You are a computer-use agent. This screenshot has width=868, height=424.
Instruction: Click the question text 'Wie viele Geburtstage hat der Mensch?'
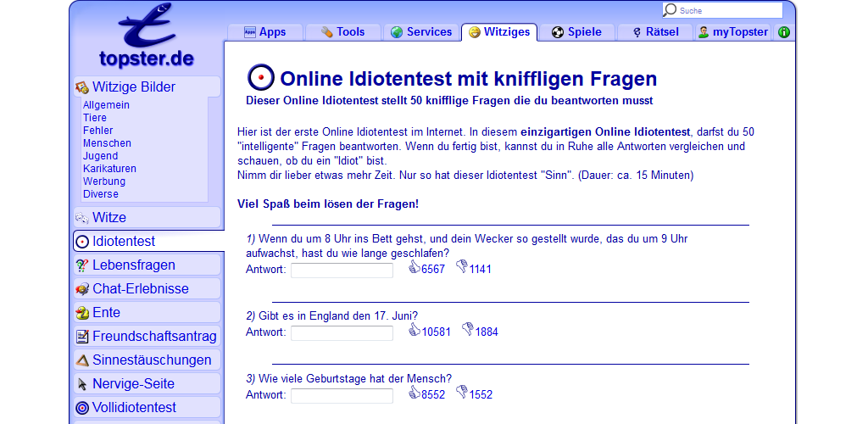point(355,379)
